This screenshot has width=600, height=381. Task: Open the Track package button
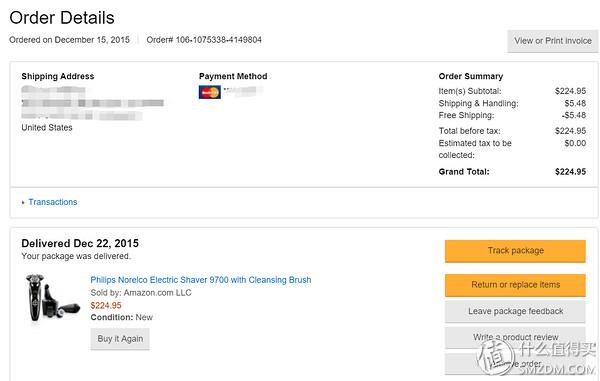pyautogui.click(x=515, y=251)
